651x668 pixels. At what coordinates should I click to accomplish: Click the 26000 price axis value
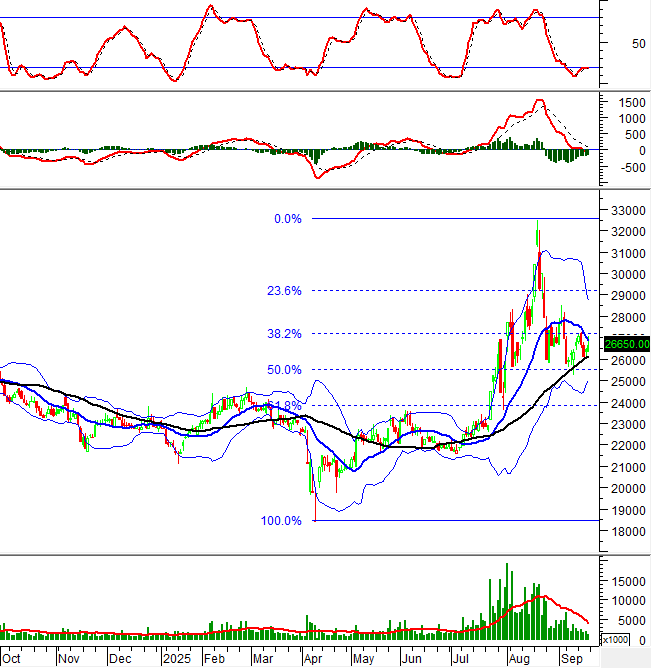628,360
